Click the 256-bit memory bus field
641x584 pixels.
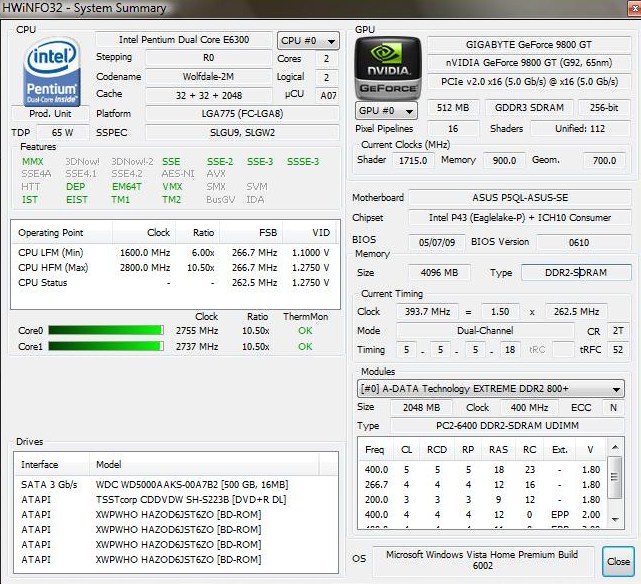tap(604, 107)
